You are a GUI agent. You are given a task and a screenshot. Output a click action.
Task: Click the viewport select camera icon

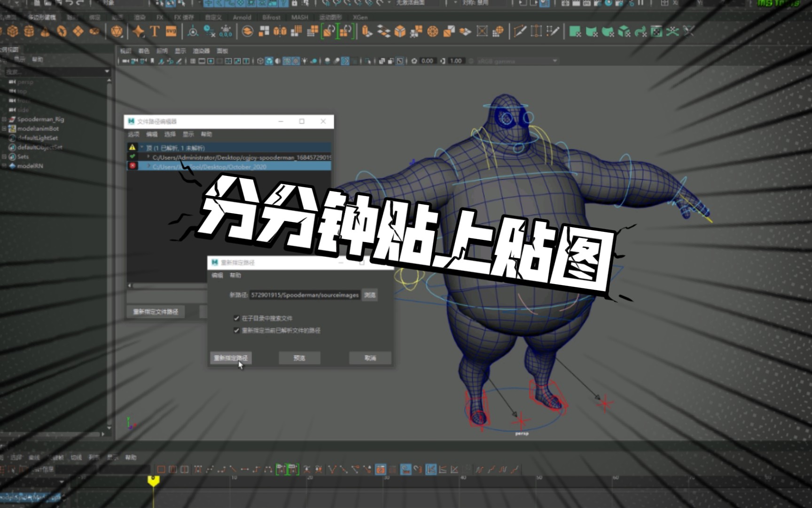coord(125,61)
